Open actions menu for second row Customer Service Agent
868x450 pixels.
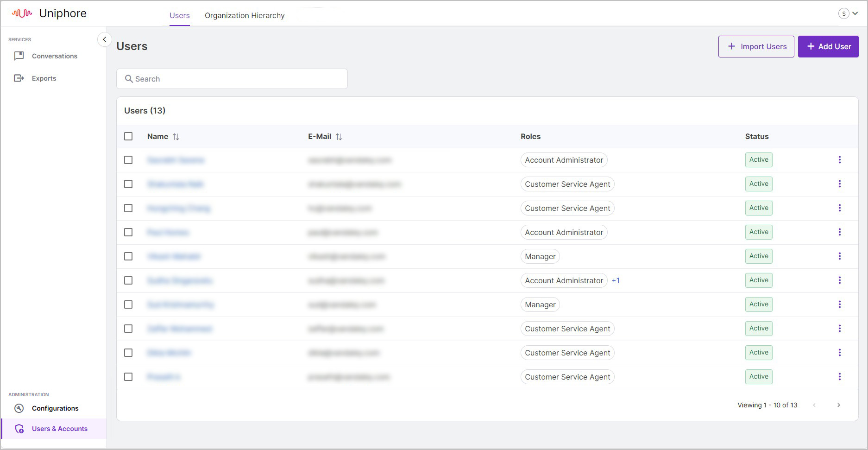pyautogui.click(x=839, y=184)
